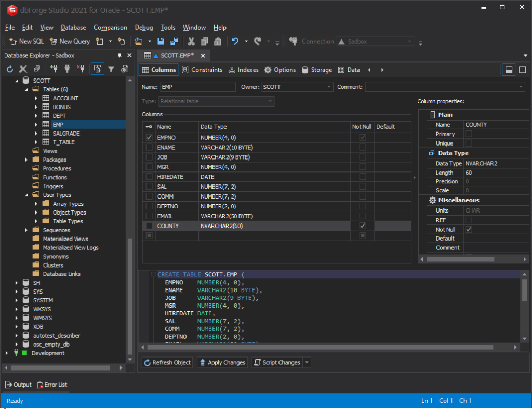Screen dimensions: 532x410
Task: Click the Apply Changes button
Action: (222, 362)
